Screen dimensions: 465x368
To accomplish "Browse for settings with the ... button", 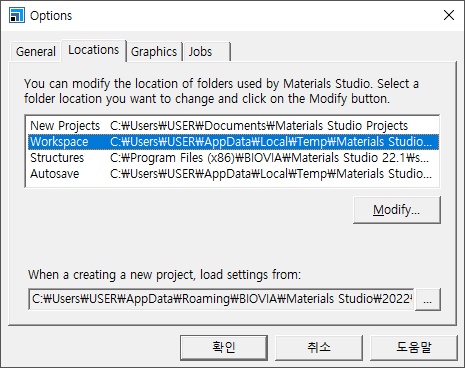I will (428, 300).
